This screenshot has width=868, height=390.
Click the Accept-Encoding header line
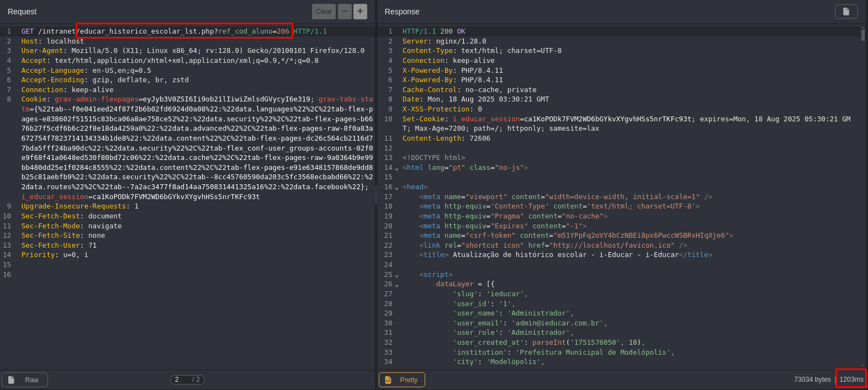[105, 80]
